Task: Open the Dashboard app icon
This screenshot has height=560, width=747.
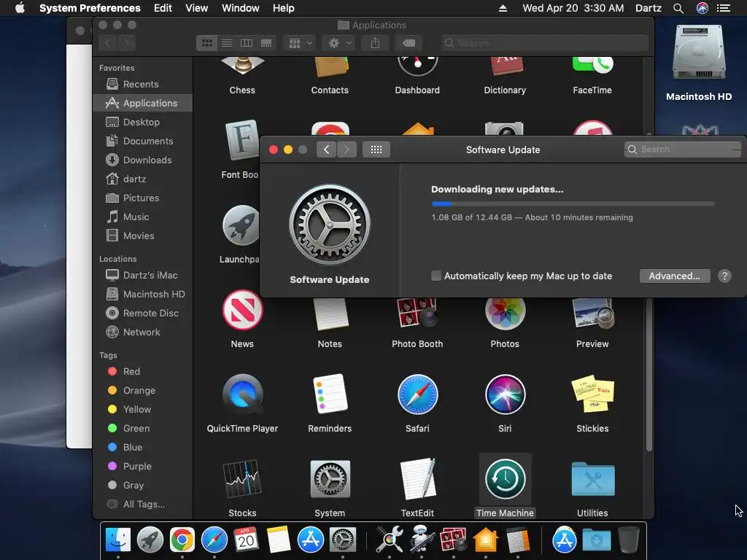Action: pyautogui.click(x=417, y=66)
